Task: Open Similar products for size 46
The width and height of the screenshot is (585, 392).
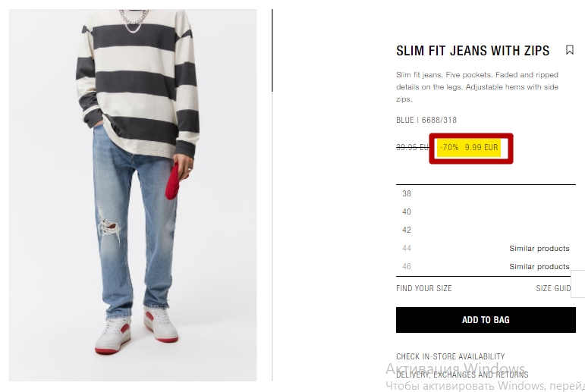Action: pos(539,267)
